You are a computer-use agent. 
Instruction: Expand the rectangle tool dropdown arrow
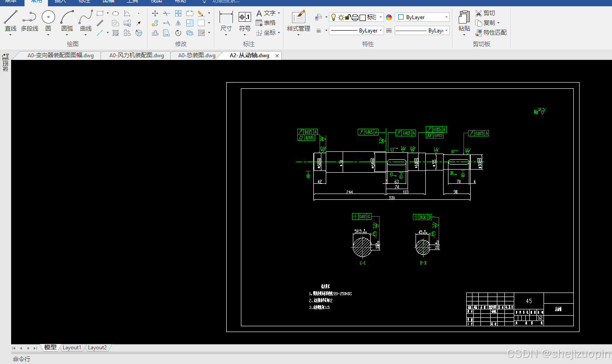pyautogui.click(x=108, y=13)
